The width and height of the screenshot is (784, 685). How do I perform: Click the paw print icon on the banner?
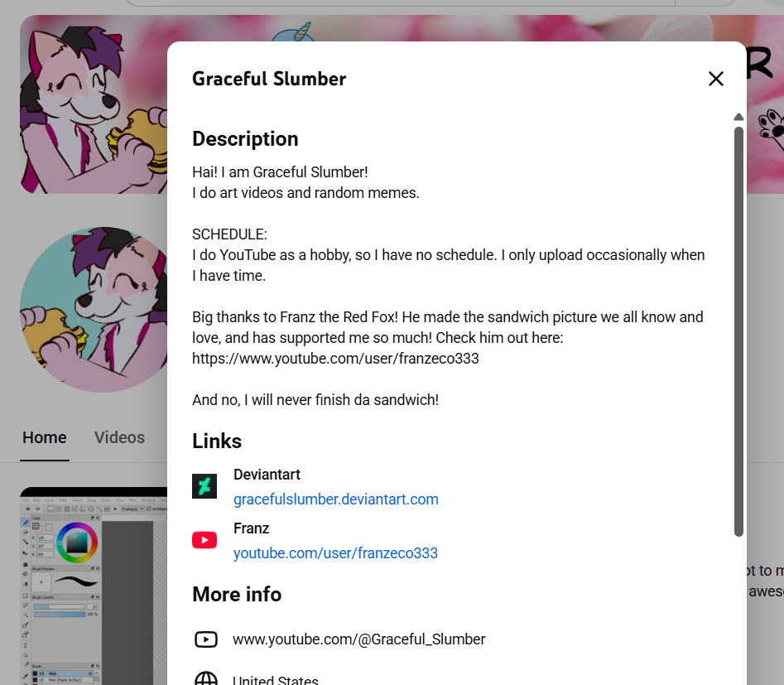pyautogui.click(x=771, y=127)
